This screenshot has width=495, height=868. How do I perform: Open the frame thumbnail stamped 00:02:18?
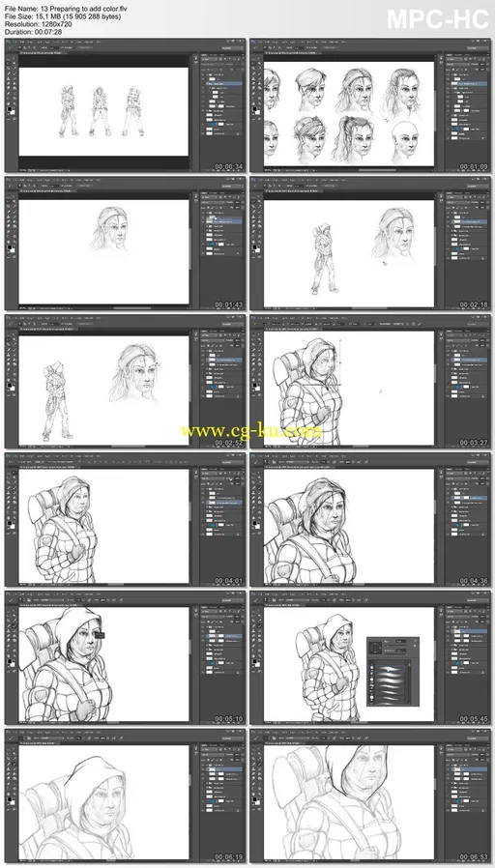tap(370, 244)
